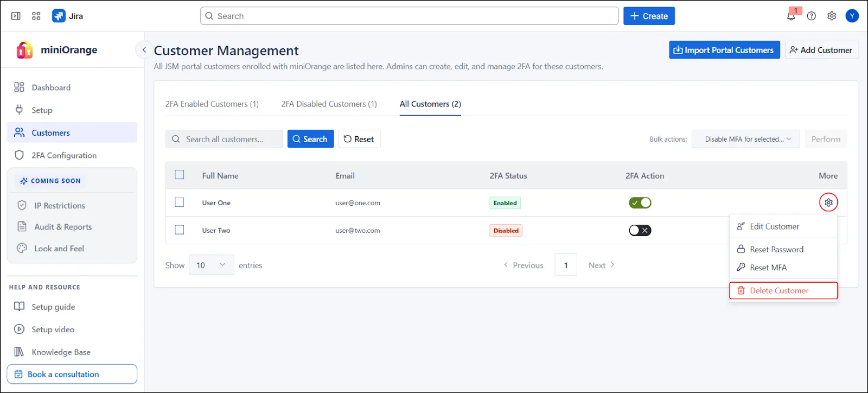Click Import Portal Customers button
This screenshot has width=868, height=393.
click(x=724, y=50)
